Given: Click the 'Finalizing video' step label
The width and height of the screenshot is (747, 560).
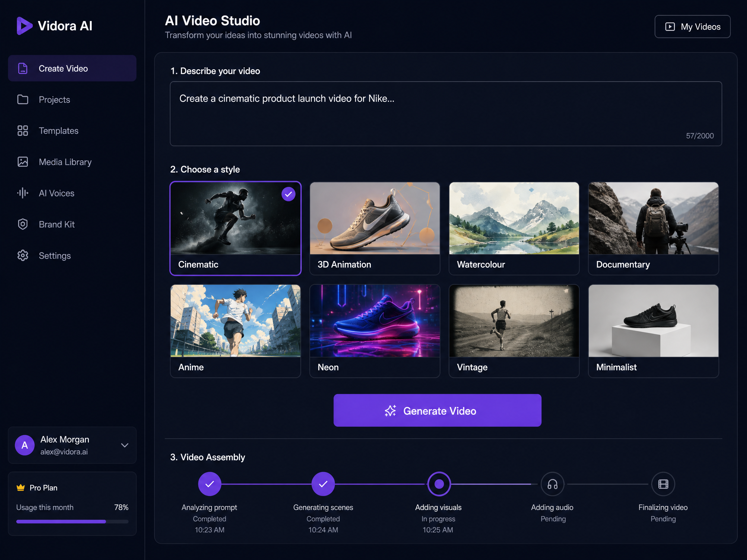Looking at the screenshot, I should [663, 507].
